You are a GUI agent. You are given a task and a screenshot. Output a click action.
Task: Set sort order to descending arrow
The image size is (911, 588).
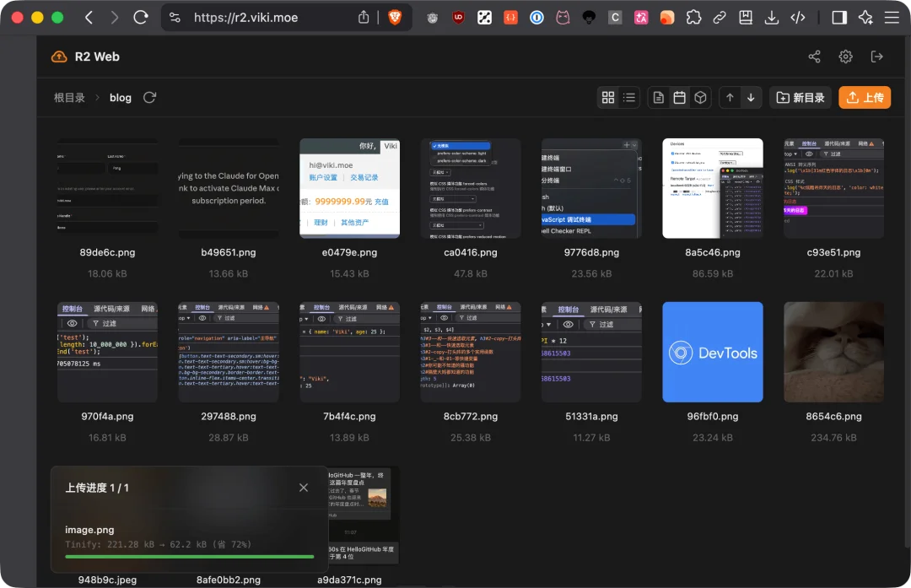pyautogui.click(x=751, y=98)
